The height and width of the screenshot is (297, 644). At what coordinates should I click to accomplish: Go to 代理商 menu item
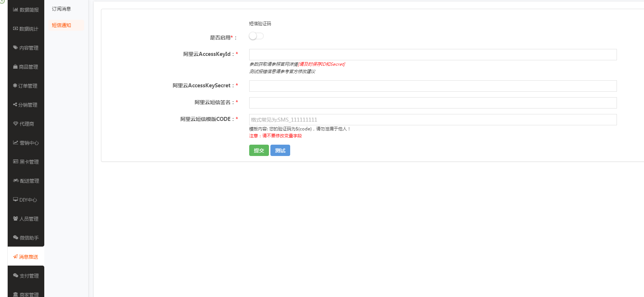point(26,124)
